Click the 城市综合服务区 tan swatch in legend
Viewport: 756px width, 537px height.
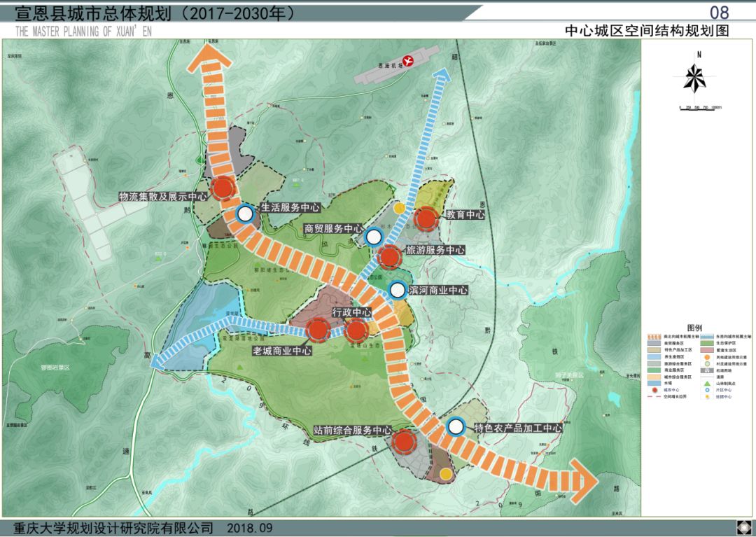(x=654, y=377)
